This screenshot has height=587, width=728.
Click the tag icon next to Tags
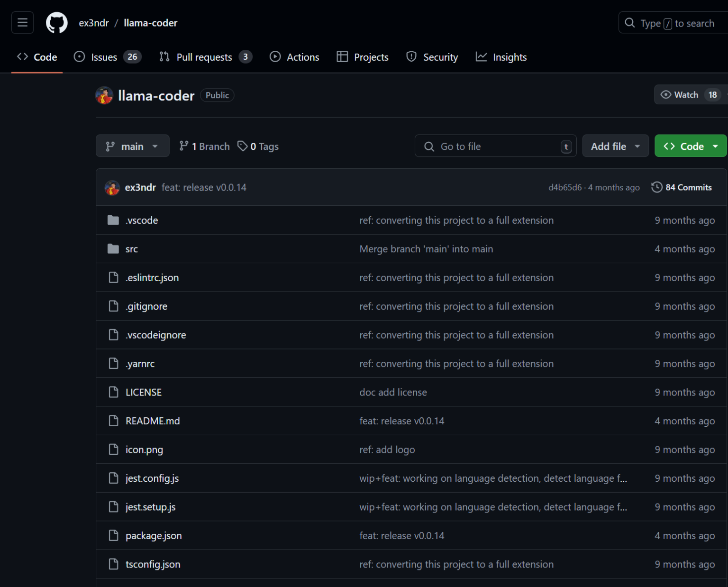tap(243, 146)
